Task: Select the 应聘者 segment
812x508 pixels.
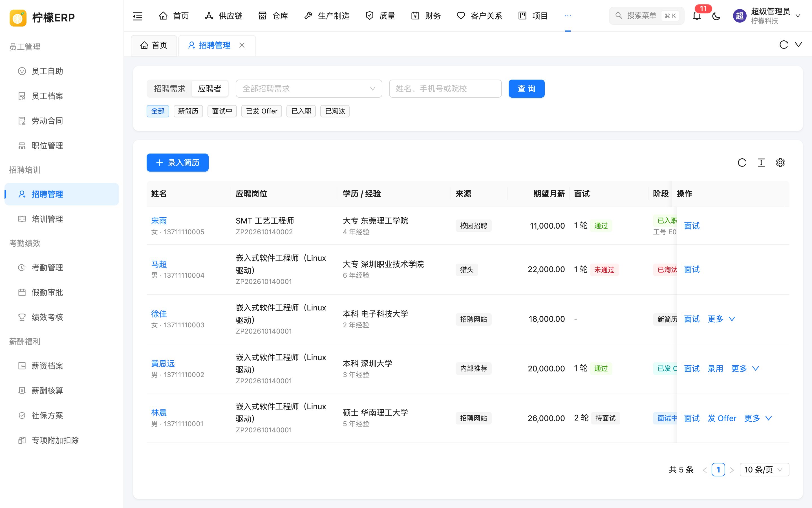Action: (x=210, y=89)
